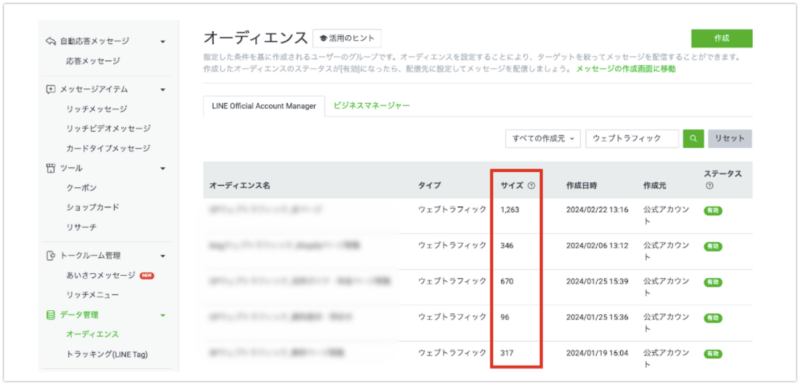Click the date 2024/01/25 15:36
Screen dimensions: 800x385
click(597, 317)
